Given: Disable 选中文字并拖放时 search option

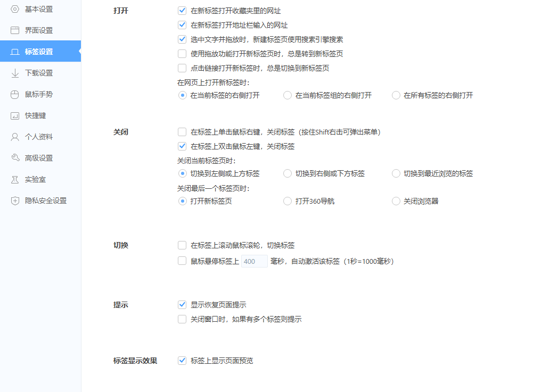Looking at the screenshot, I should 182,39.
